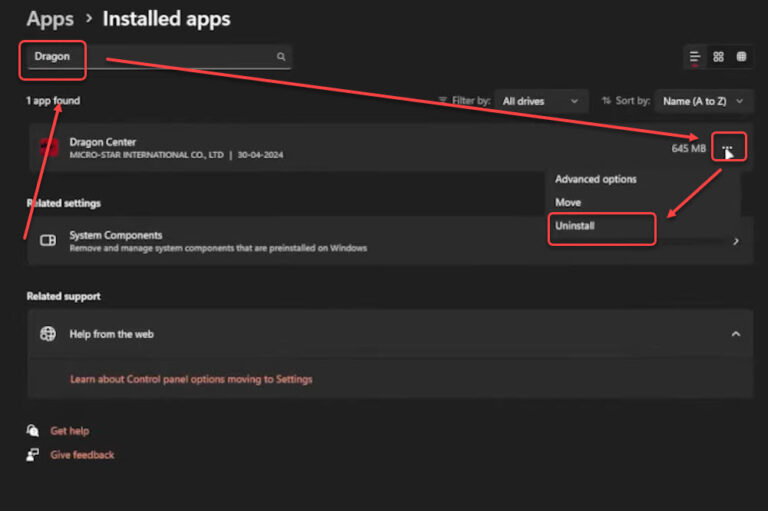768x511 pixels.
Task: Click the Related support heading
Action: click(63, 296)
